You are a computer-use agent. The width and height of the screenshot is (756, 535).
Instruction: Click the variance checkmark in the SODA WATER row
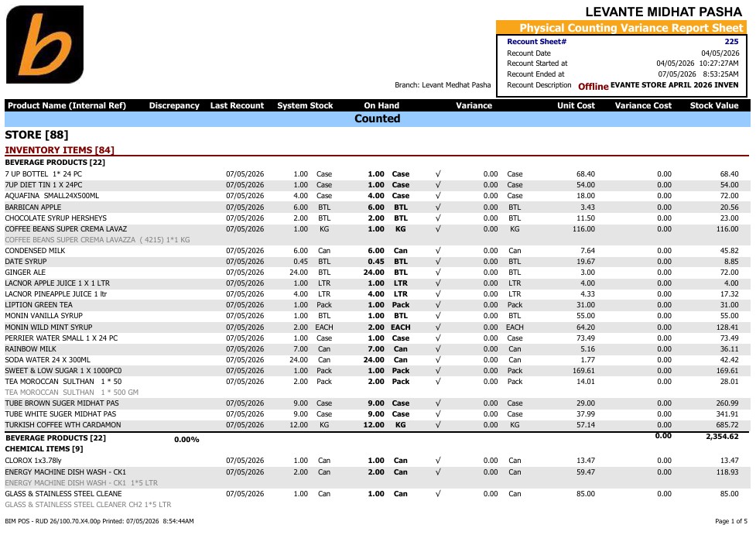438,360
